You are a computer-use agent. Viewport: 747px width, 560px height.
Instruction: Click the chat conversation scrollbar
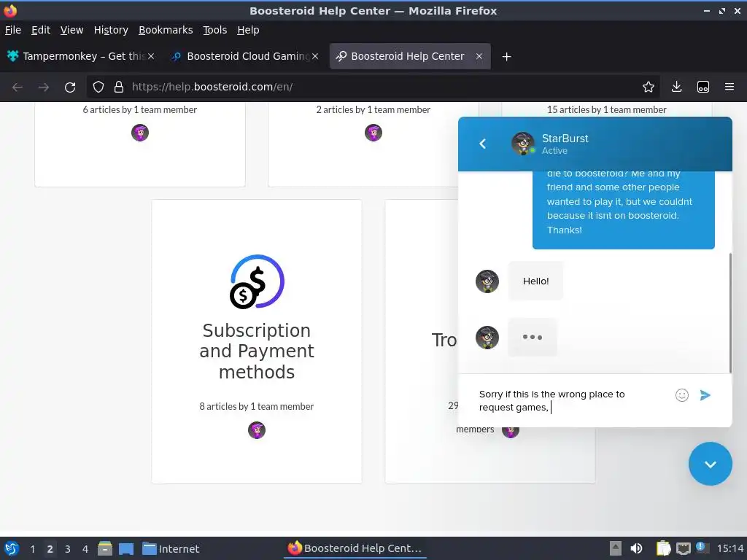click(x=729, y=313)
